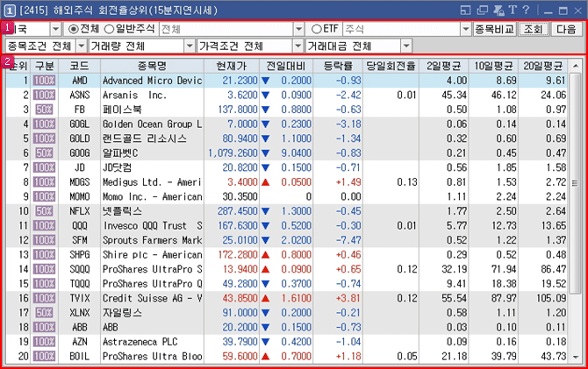Screen dimensions: 588x369
Task: Select the Invesco QQQ Trust row
Action: [x=286, y=226]
